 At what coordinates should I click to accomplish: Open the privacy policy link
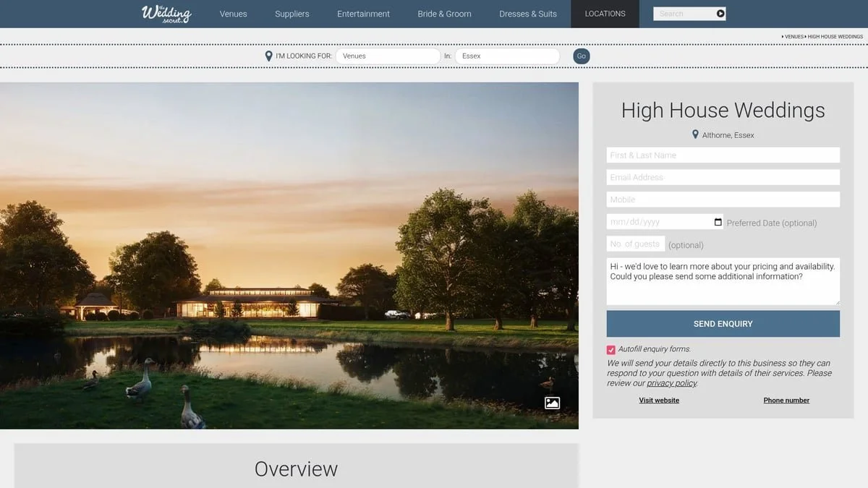671,383
